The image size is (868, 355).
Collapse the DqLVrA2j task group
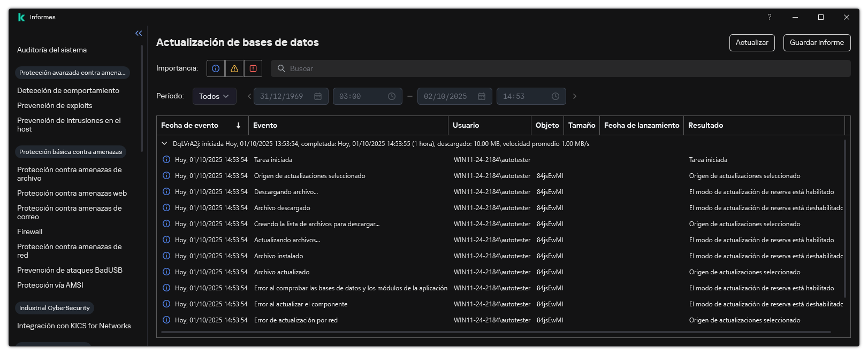coord(164,144)
